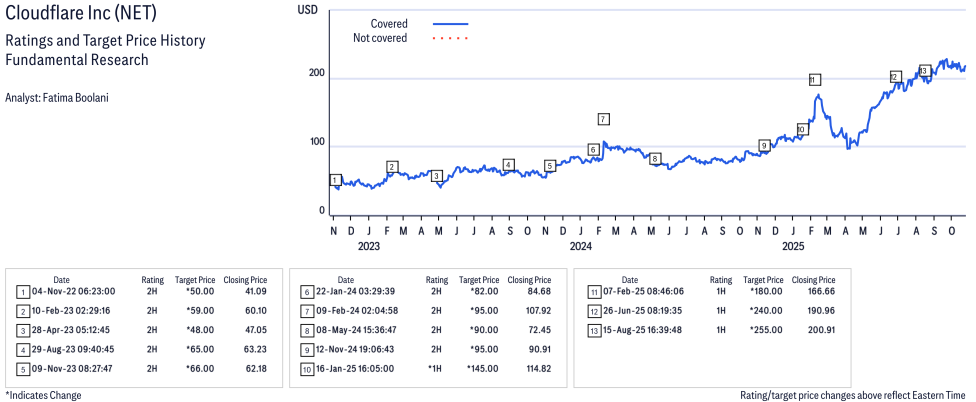Click the numbered box 12 in the ratings table
The height and width of the screenshot is (402, 976).
(592, 310)
